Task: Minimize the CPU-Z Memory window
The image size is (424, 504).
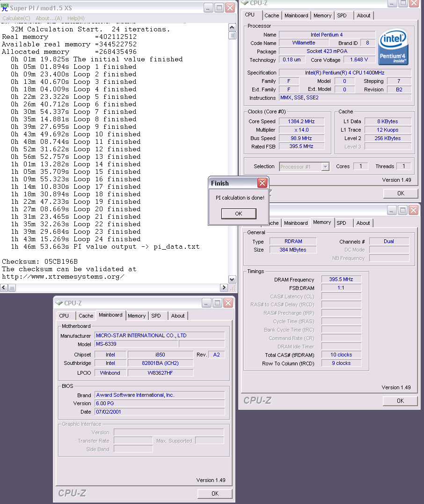Action: (392, 210)
